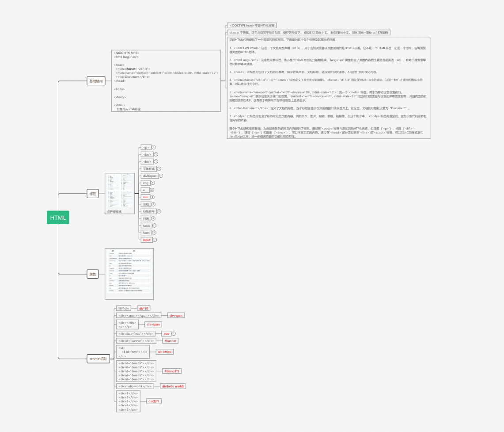The width and height of the screenshot is (504, 432).
Task: Select the central HTML root node
Action: [x=58, y=218]
